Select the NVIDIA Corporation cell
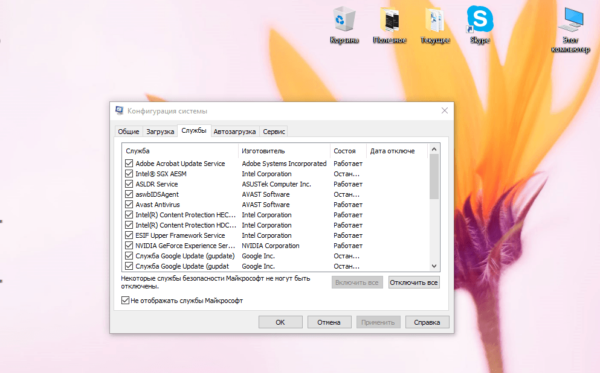600x373 pixels. [x=271, y=246]
